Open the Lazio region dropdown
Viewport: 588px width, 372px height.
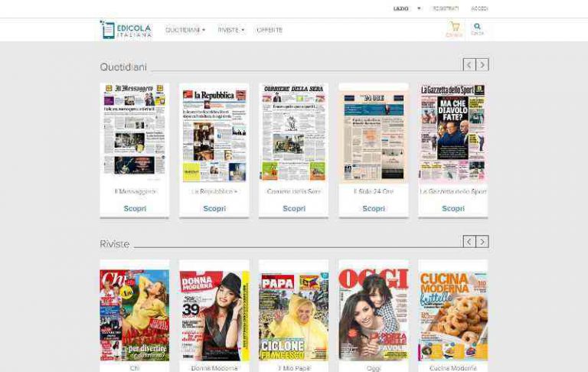pos(407,8)
